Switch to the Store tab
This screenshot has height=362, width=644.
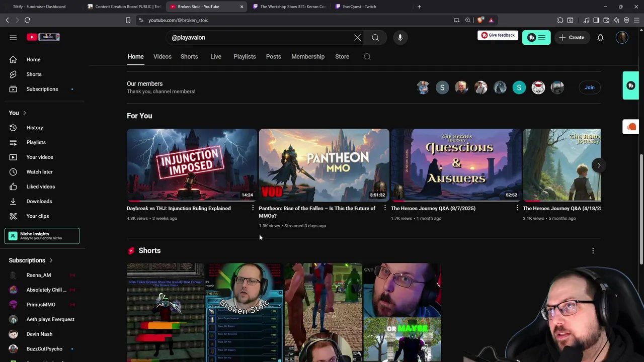[342, 57]
